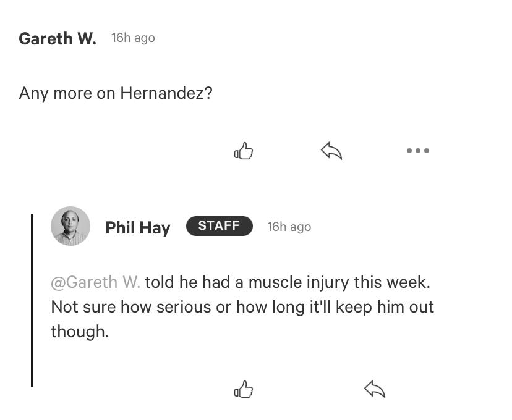This screenshot has width=512, height=420.
Task: Click the word "Hernandez?" in the comment
Action: [166, 93]
